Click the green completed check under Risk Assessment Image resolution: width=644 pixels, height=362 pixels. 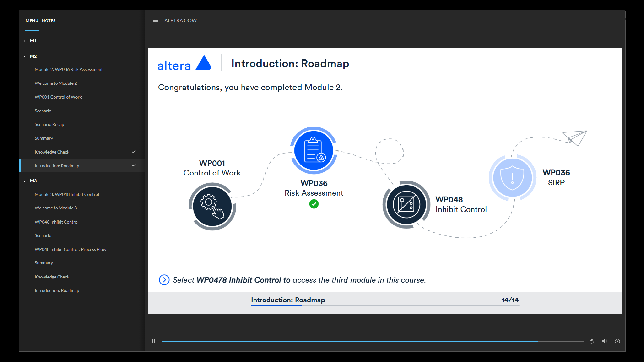tap(314, 204)
